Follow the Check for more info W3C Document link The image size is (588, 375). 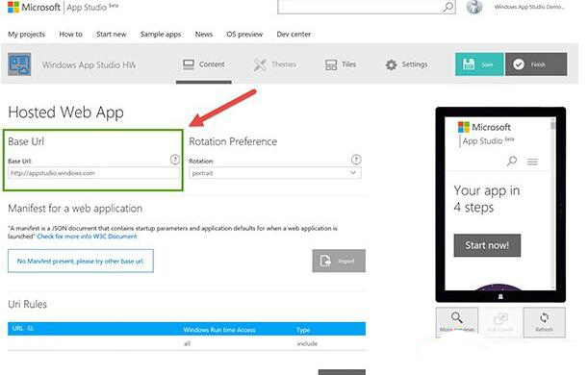(x=87, y=237)
